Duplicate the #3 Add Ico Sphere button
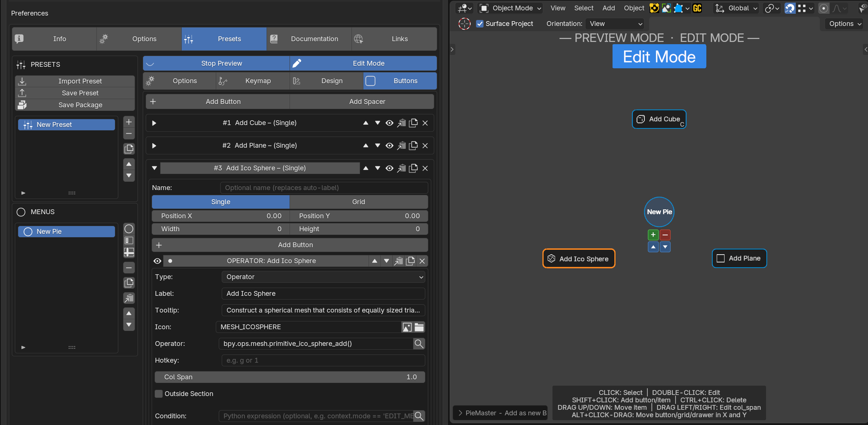Viewport: 868px width, 425px height. 413,168
